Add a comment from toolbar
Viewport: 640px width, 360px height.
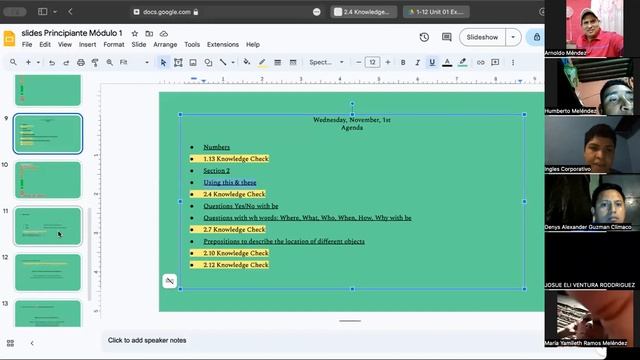(x=495, y=62)
